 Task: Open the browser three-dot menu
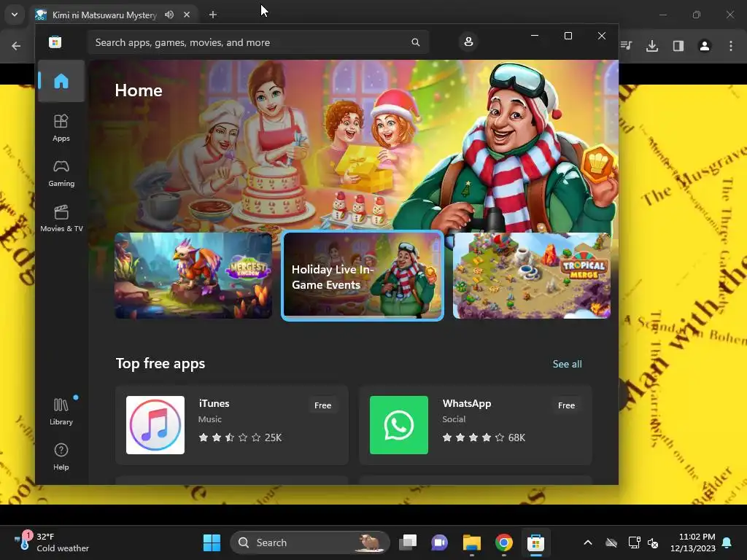click(x=731, y=46)
